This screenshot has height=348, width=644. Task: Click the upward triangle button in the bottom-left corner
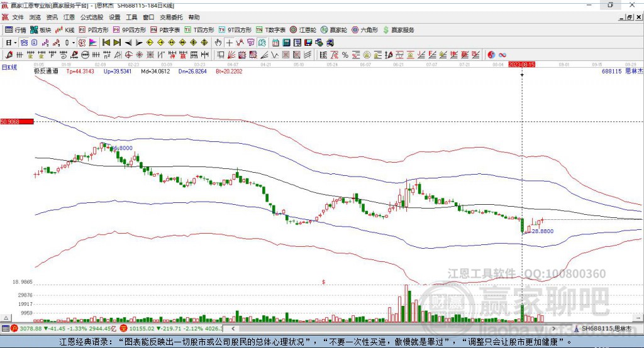[x=6, y=318]
